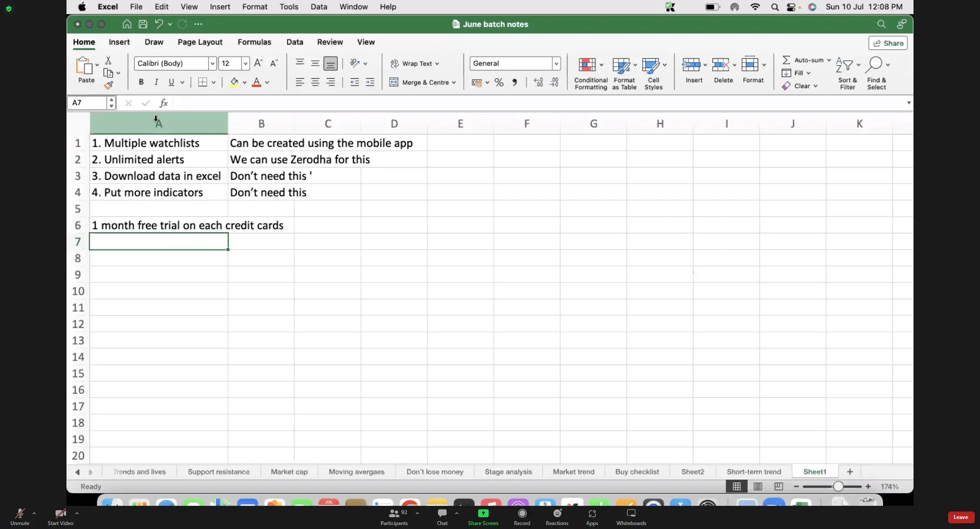Click the Format Painter brush icon
Viewport: 980px width, 529px height.
click(x=108, y=85)
